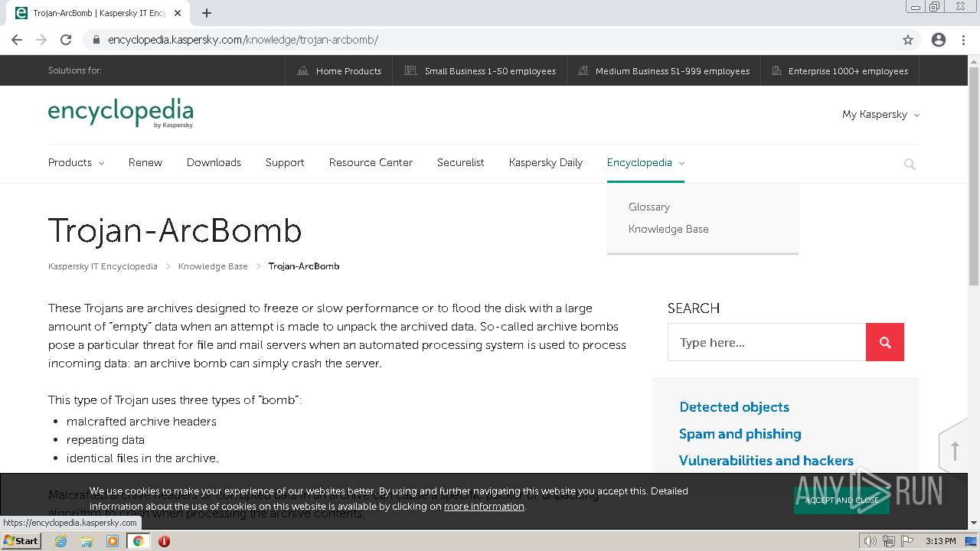Viewport: 980px width, 551px height.
Task: Accept cookies with Accept and Close
Action: click(x=841, y=500)
